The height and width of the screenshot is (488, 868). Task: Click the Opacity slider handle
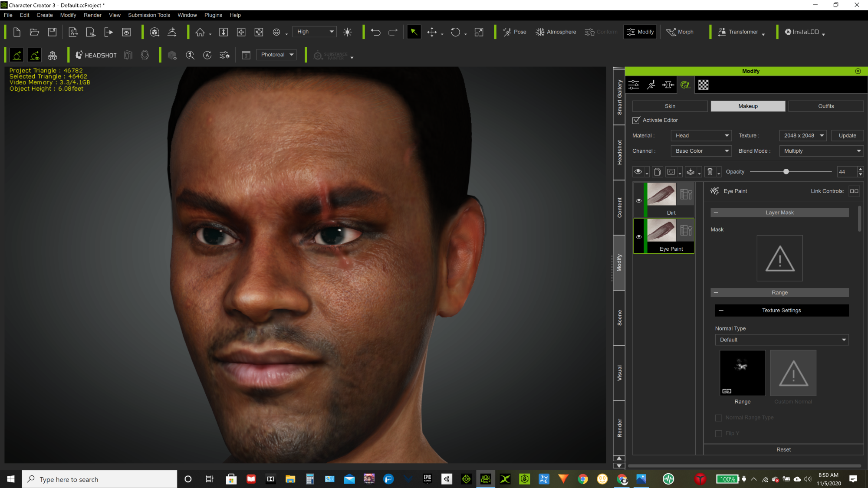[x=786, y=172]
